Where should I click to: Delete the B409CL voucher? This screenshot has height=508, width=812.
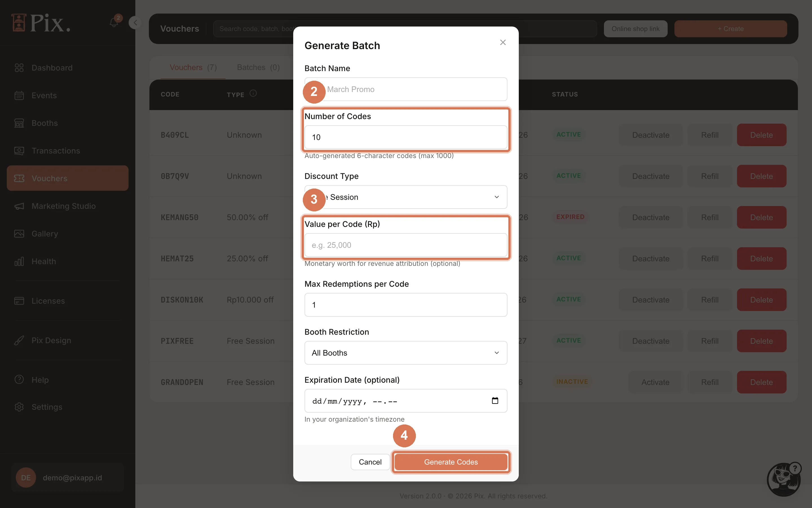pos(761,135)
